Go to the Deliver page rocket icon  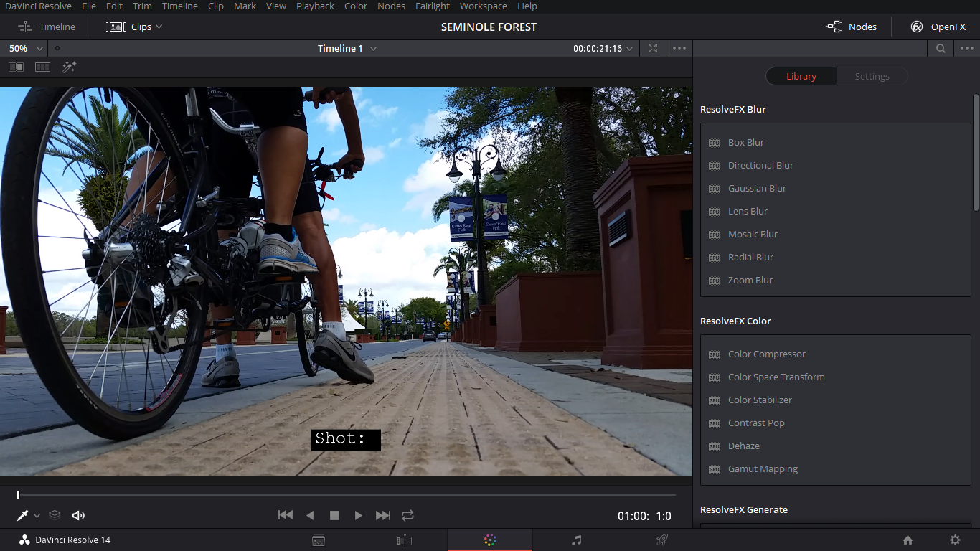pyautogui.click(x=662, y=540)
